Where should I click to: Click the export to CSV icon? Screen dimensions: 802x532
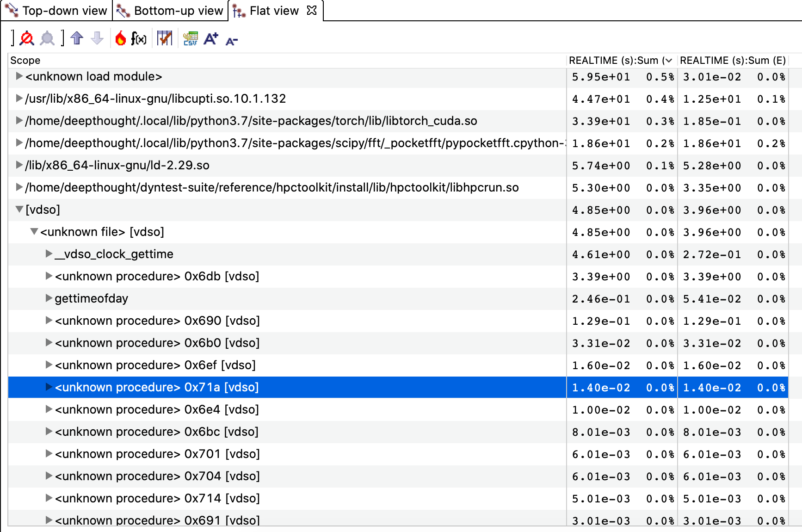pos(191,38)
